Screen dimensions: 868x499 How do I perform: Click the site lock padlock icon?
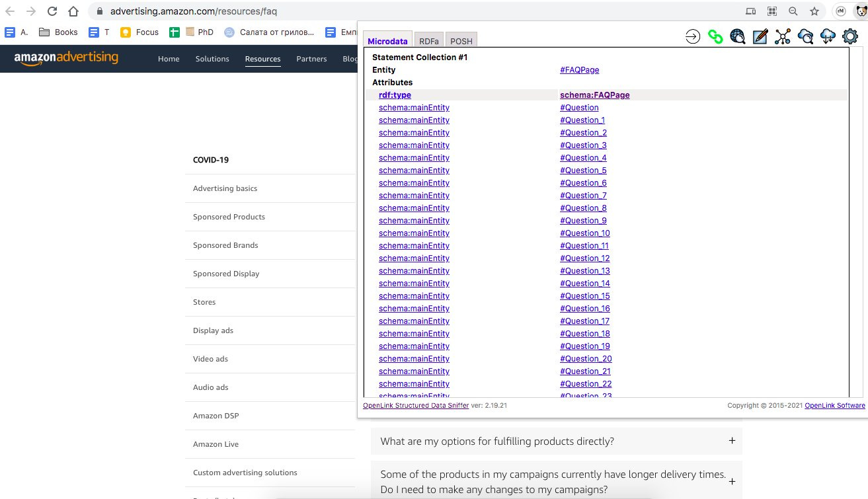pyautogui.click(x=99, y=11)
